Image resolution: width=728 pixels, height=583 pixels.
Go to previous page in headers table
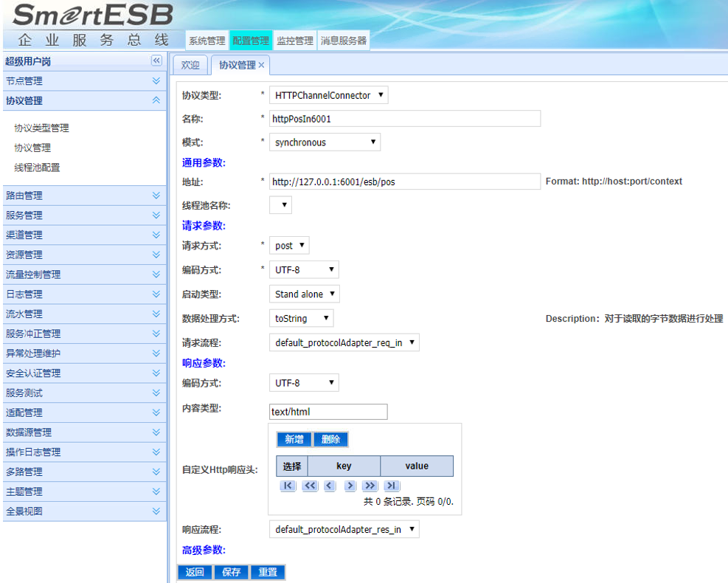coord(329,486)
